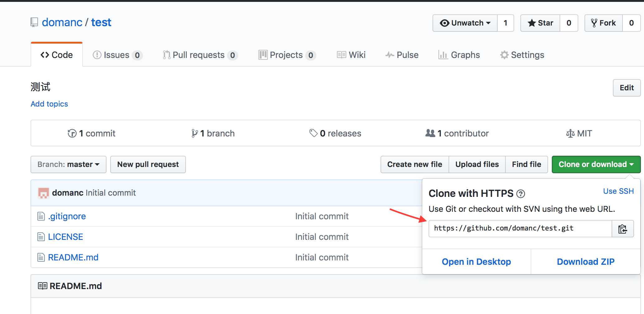Click the HTTPS clone URL field
644x314 pixels.
click(x=520, y=229)
